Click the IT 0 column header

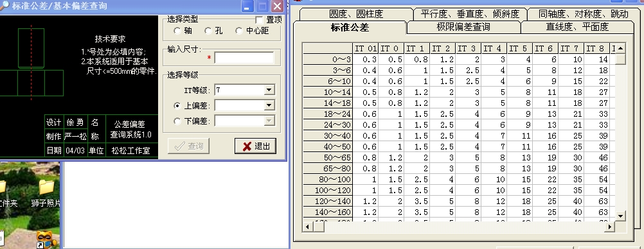tap(391, 48)
